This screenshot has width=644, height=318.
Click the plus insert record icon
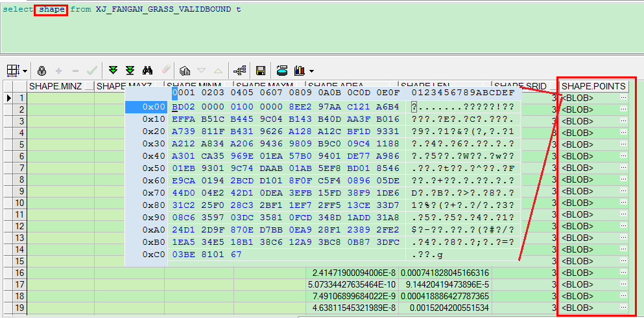[x=58, y=71]
